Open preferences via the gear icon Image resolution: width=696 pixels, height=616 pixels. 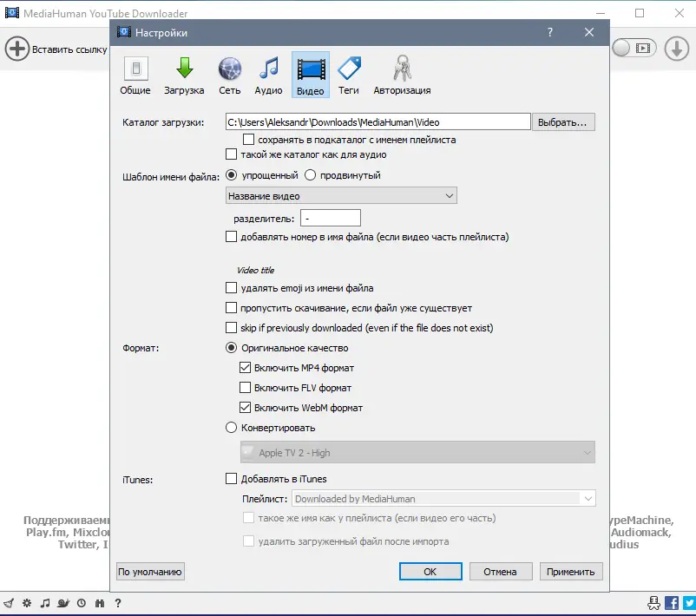(27, 603)
